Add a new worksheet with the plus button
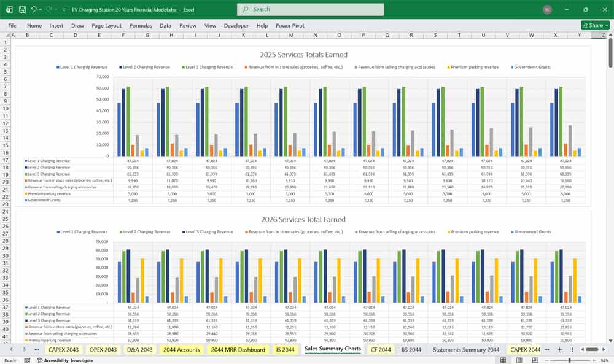This screenshot has height=364, width=614. (x=560, y=350)
